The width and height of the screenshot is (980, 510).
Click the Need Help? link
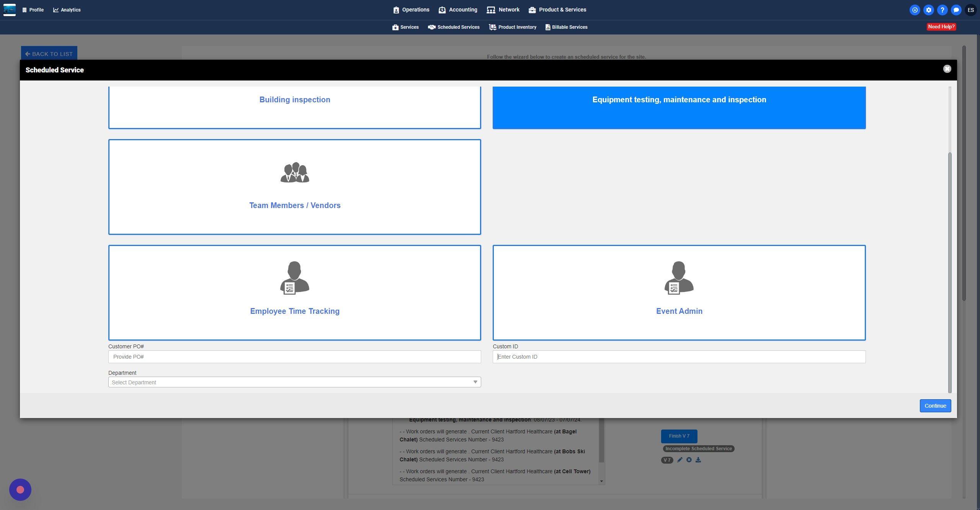[941, 26]
